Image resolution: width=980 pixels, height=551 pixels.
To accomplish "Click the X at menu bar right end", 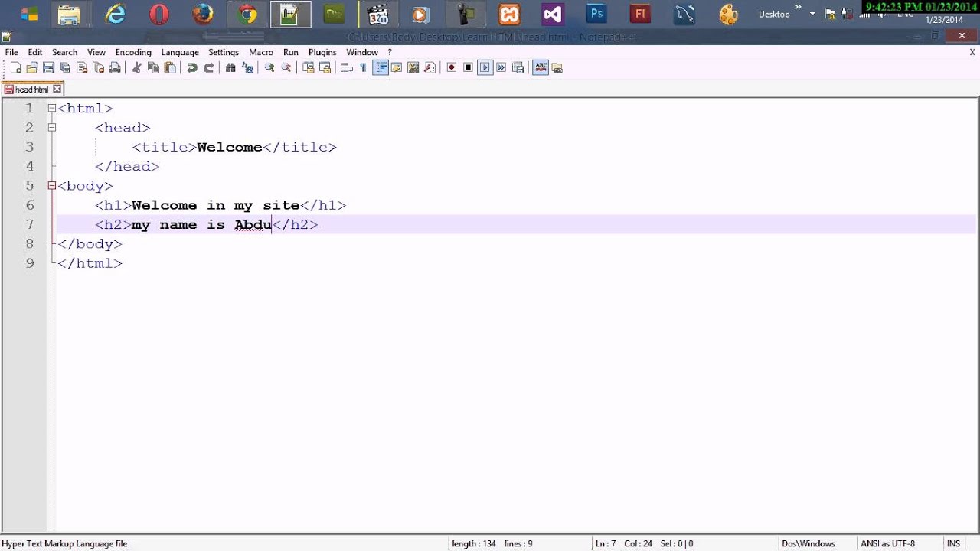I will pyautogui.click(x=972, y=52).
